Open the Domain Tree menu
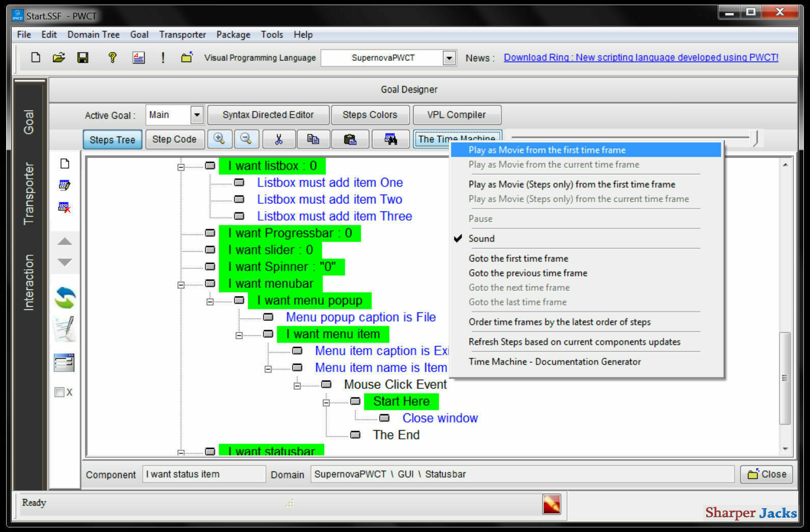Image resolution: width=810 pixels, height=532 pixels. tap(93, 35)
